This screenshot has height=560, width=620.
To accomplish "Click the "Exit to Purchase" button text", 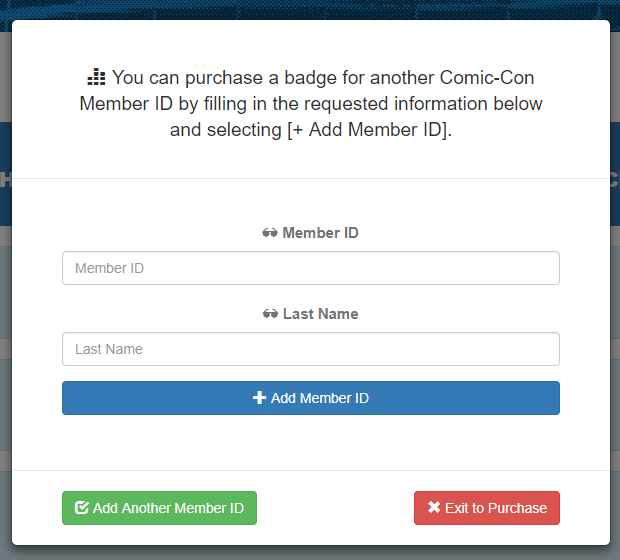I will [496, 508].
